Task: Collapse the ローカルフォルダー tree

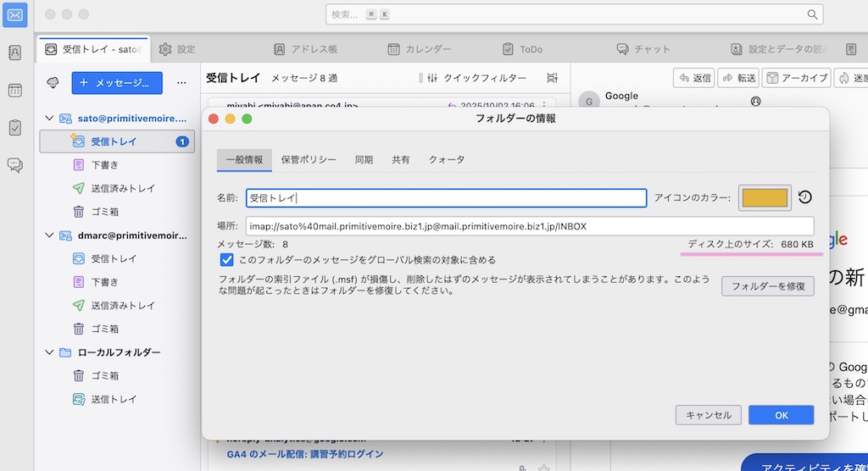Action: [x=49, y=352]
